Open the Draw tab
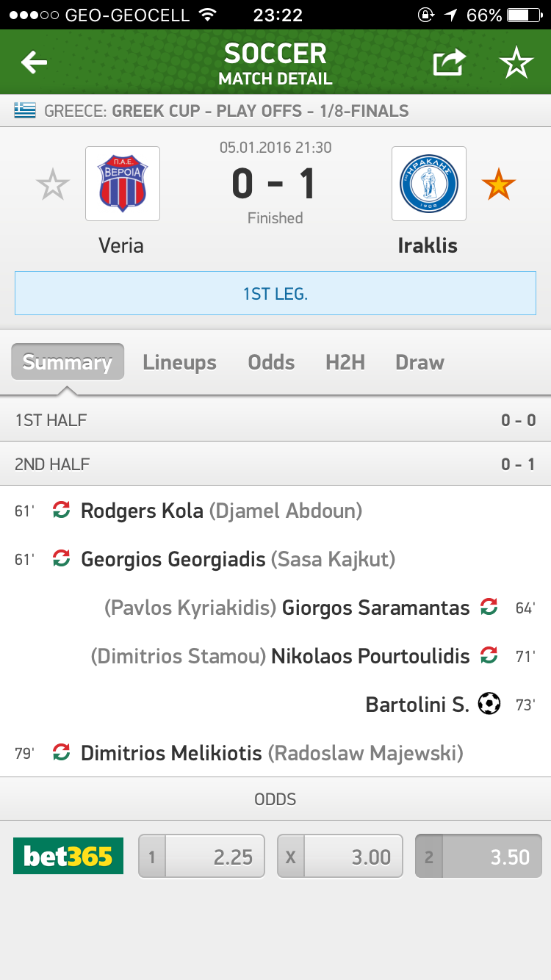This screenshot has width=551, height=980. click(x=419, y=362)
